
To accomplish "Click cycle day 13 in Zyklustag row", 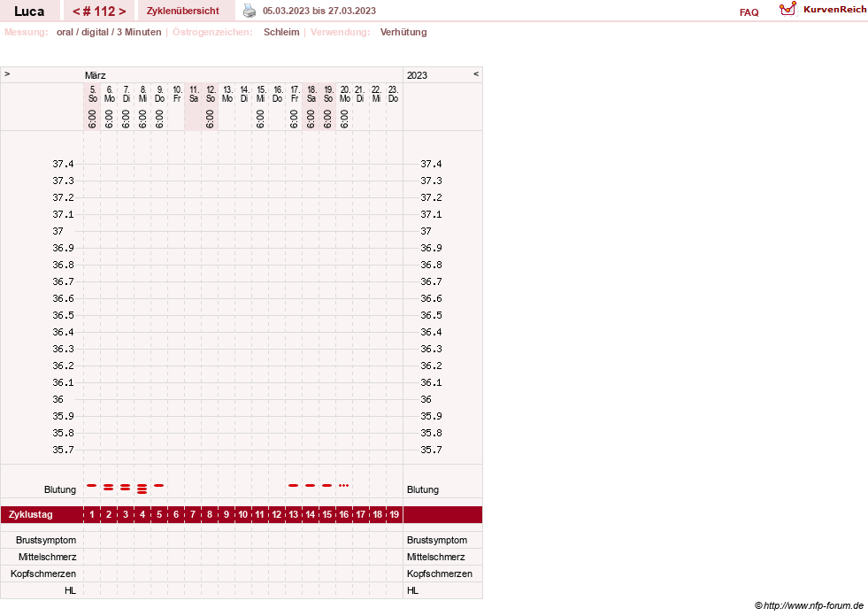I will (294, 514).
